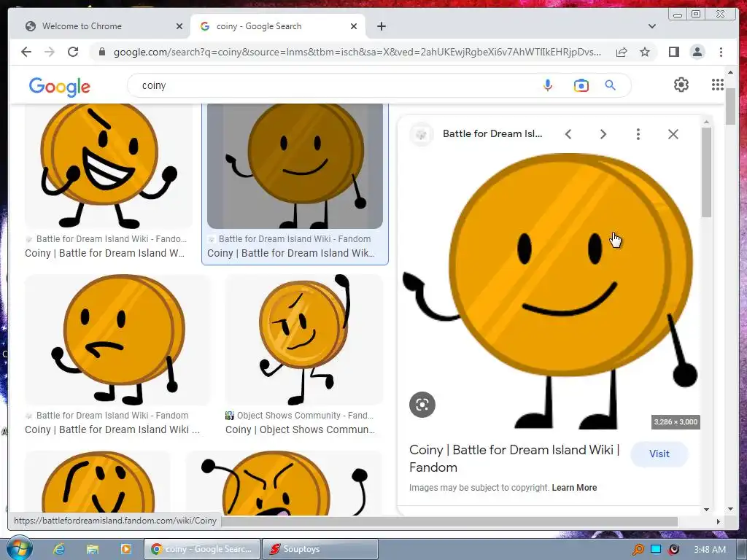Viewport: 747px width, 560px height.
Task: Open the Chrome profile avatar
Action: pyautogui.click(x=697, y=52)
